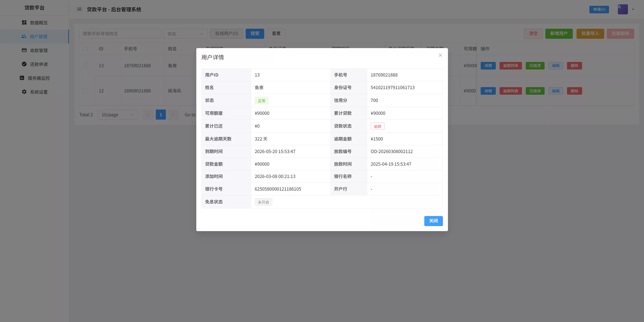
Task: Click the search input for phone or name
Action: [x=120, y=33]
